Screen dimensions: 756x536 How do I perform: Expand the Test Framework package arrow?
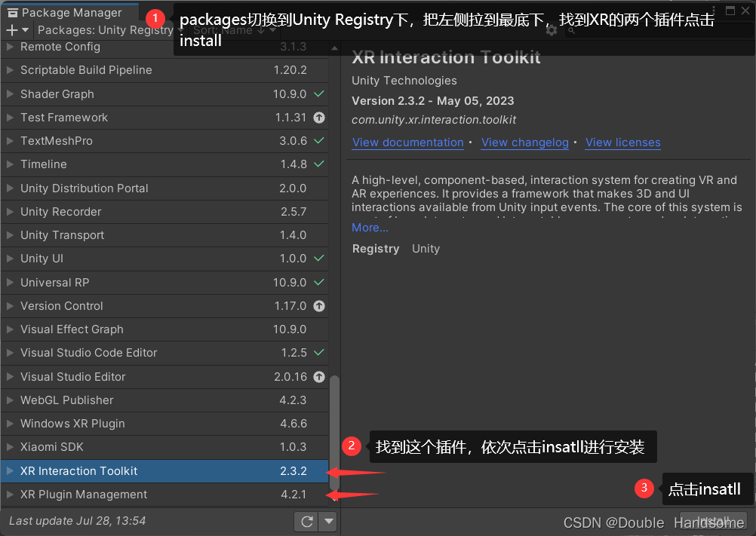(x=10, y=118)
